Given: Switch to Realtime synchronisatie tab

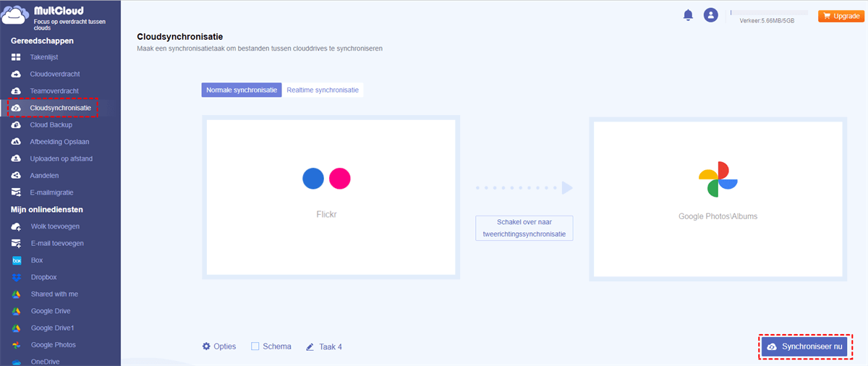Looking at the screenshot, I should tap(323, 90).
